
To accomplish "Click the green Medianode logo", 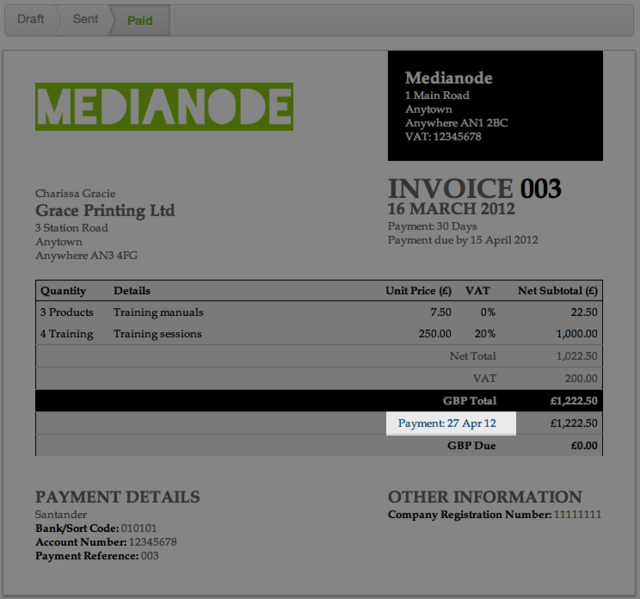I will click(164, 107).
